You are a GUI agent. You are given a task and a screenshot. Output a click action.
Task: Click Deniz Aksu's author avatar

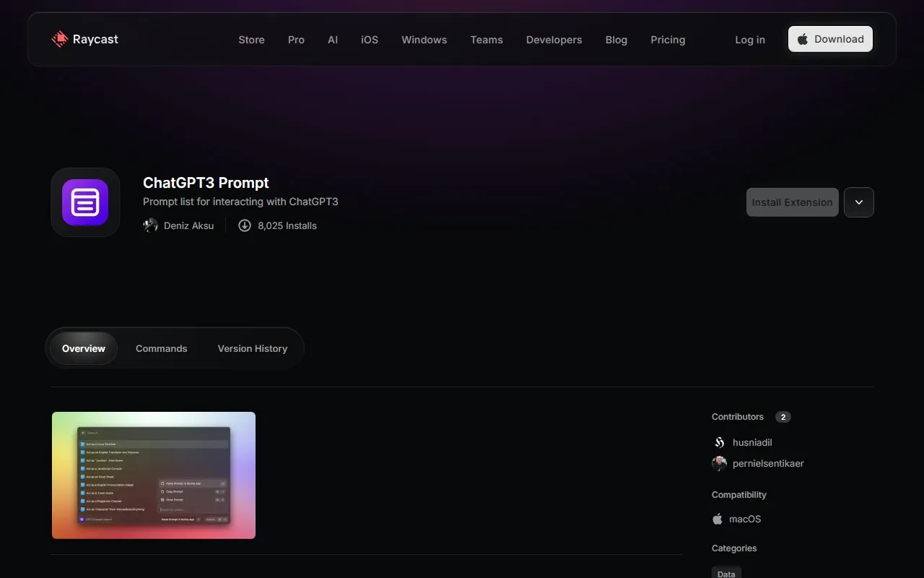pyautogui.click(x=150, y=225)
